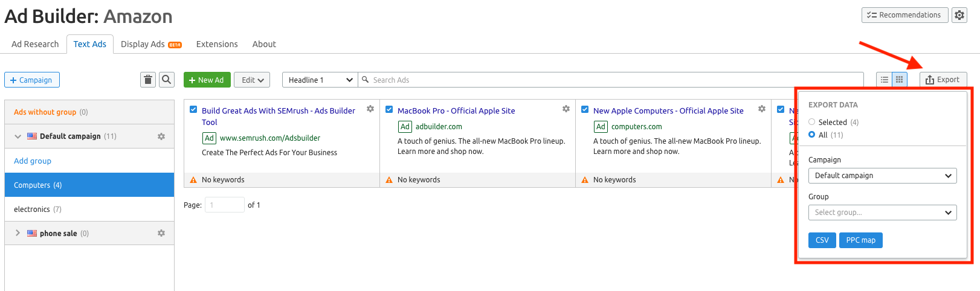The height and width of the screenshot is (291, 980).
Task: Click US flag icon of Default campaign
Action: pos(32,136)
